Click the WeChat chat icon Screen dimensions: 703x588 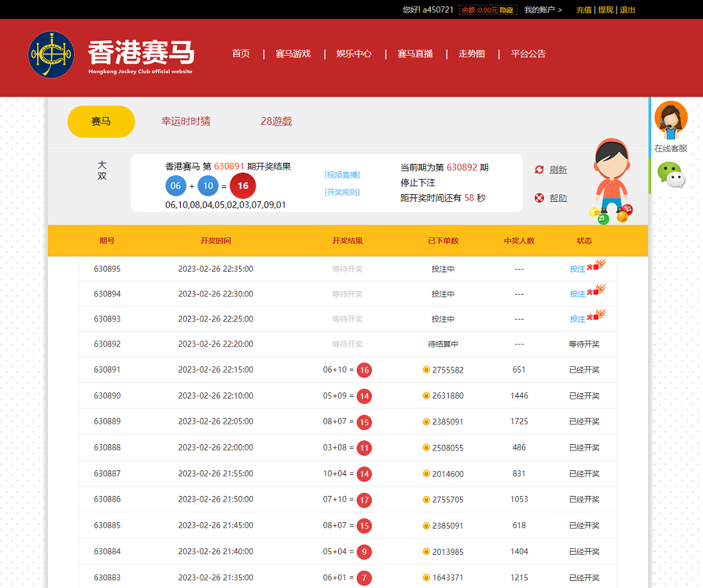671,175
